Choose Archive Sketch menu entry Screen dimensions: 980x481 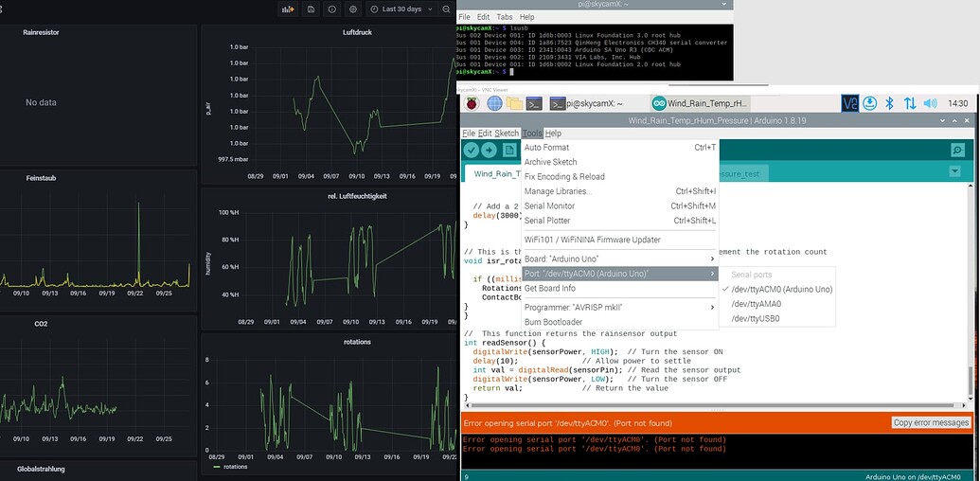tap(619, 162)
